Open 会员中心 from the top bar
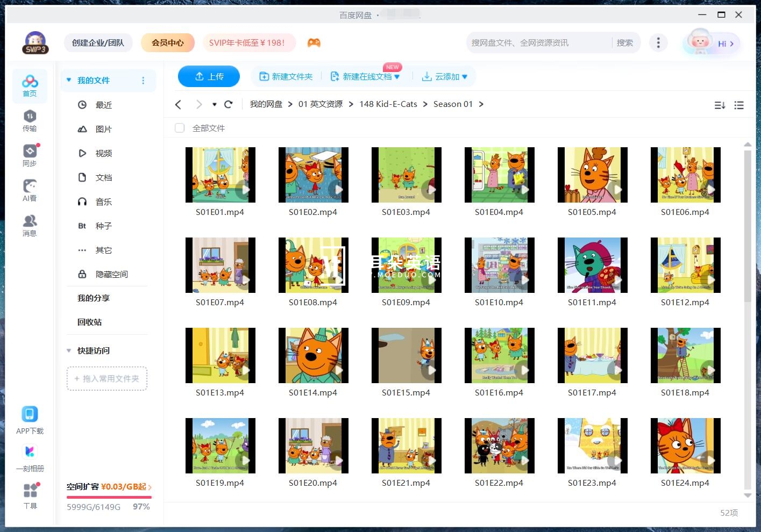This screenshot has width=761, height=532. pyautogui.click(x=167, y=42)
